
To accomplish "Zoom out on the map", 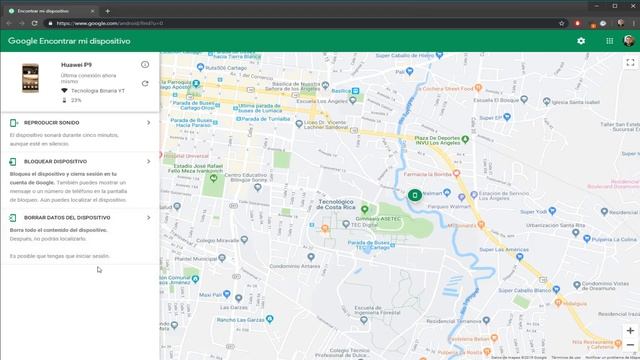I will (x=630, y=345).
